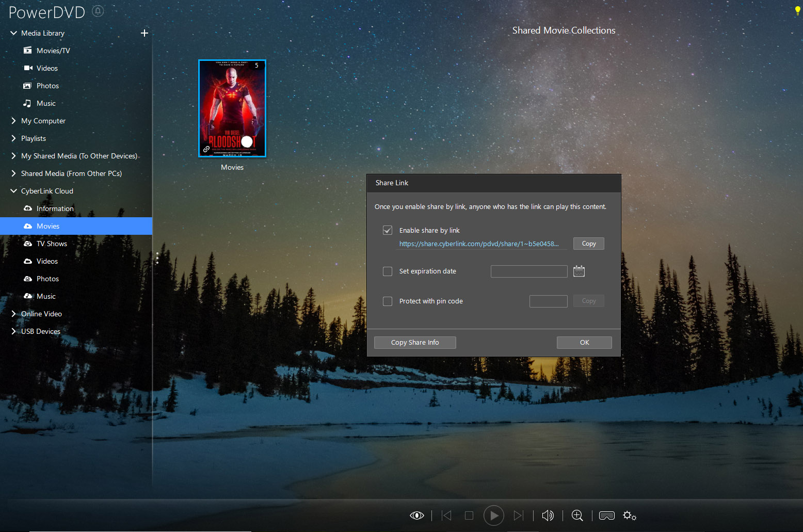Screen dimensions: 803x532
Task: Collapse the CyberLink Cloud section
Action: [x=14, y=191]
